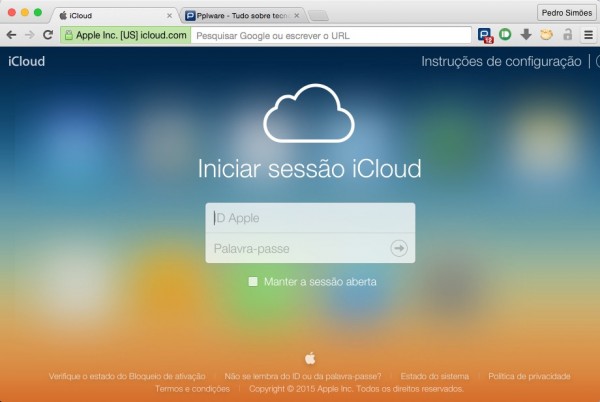Open Política de privacidade link

pyautogui.click(x=529, y=376)
